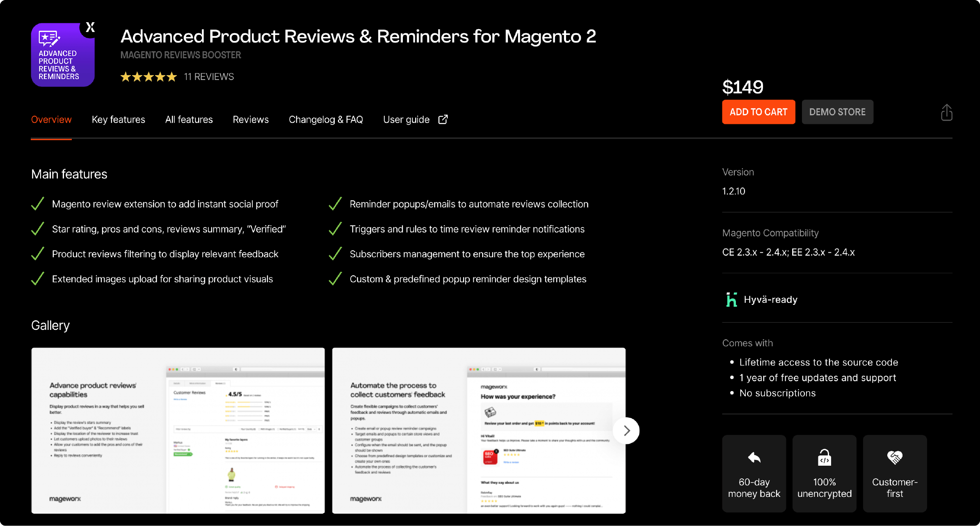
Task: Toggle the All features section
Action: (189, 119)
